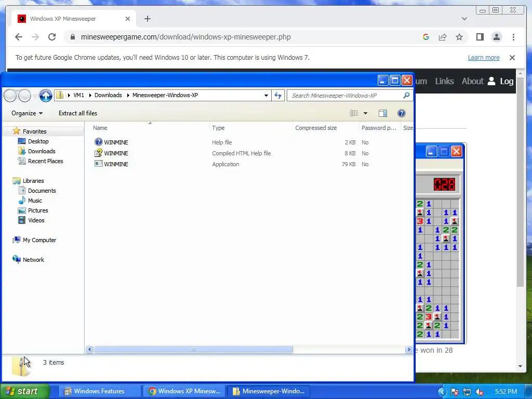
Task: Expand hidden system tray icons arrow
Action: [442, 392]
